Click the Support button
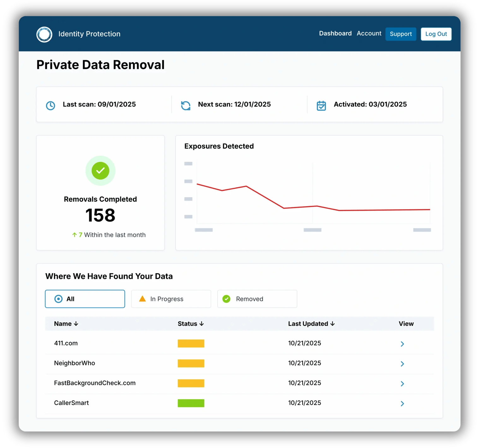The width and height of the screenshot is (482, 448). tap(401, 34)
